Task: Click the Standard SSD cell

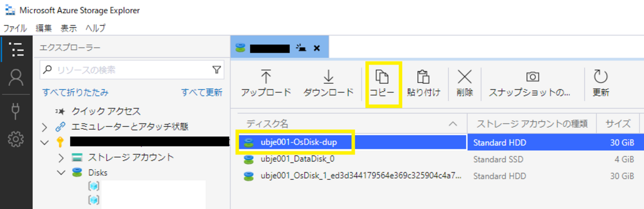Action: coord(498,159)
